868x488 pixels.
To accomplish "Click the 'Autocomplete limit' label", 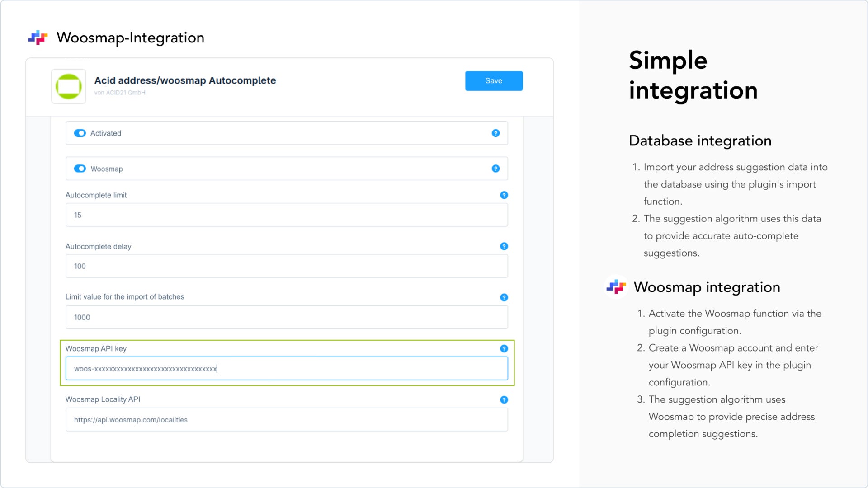I will 96,195.
